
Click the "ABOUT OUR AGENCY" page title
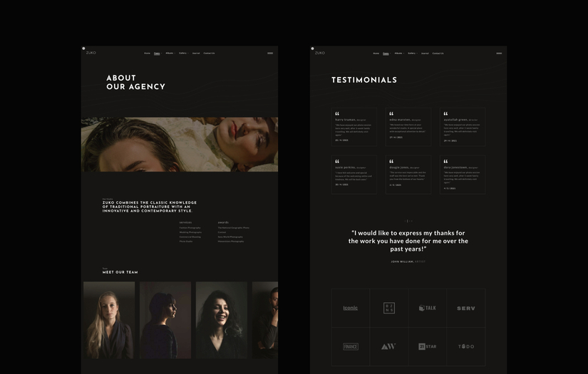135,82
